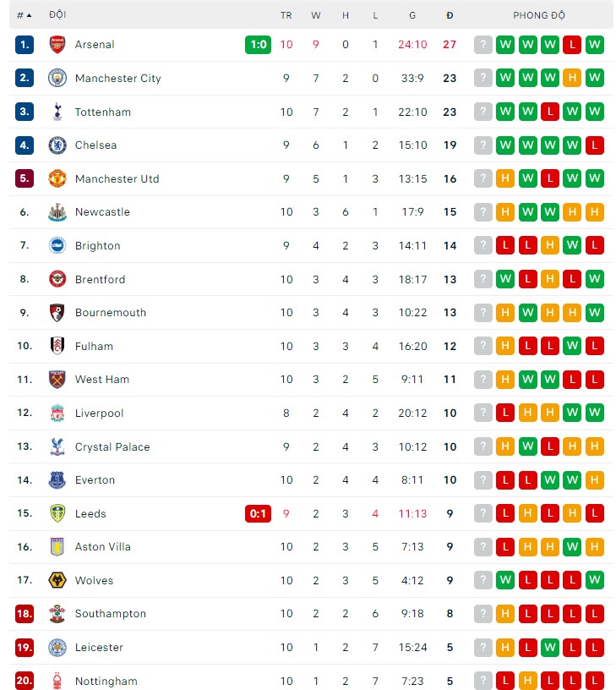
Task: Click Arsenal's green 1:0 live score badge
Action: point(258,45)
